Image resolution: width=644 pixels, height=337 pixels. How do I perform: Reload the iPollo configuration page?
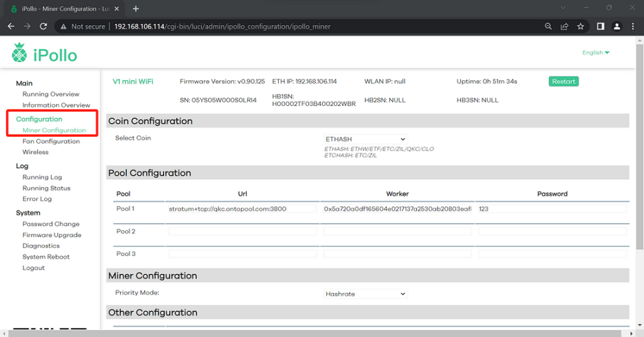pyautogui.click(x=43, y=27)
